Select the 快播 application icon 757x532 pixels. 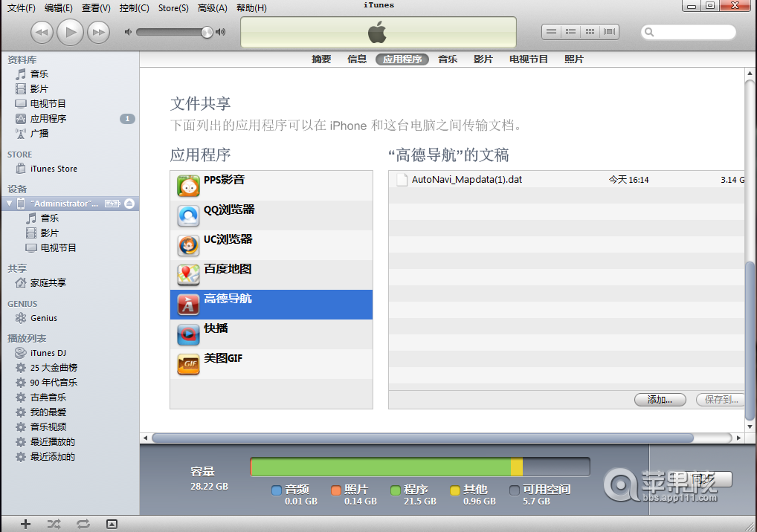(x=188, y=334)
